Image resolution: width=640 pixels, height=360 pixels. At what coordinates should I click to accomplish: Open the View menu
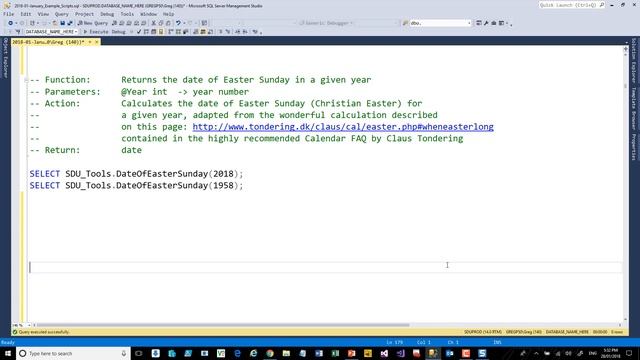coord(43,14)
